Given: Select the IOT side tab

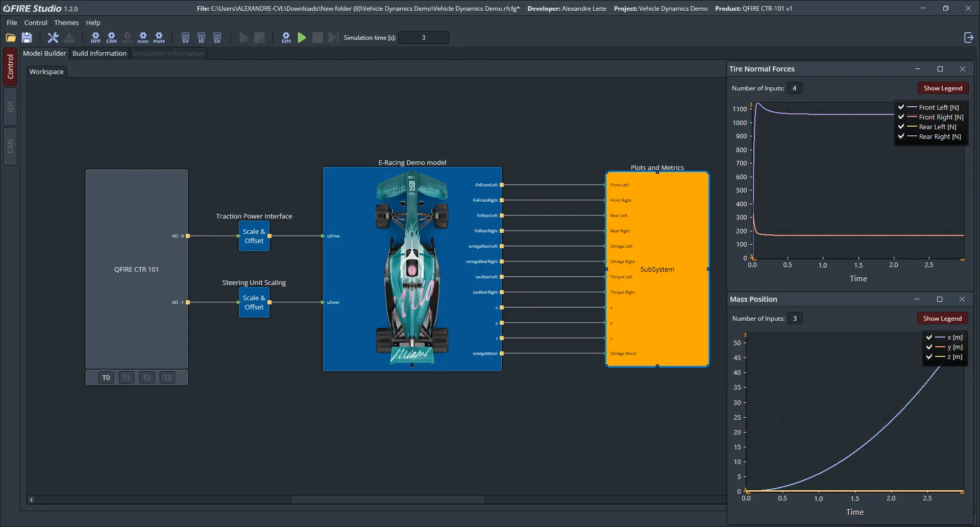Looking at the screenshot, I should [10, 106].
